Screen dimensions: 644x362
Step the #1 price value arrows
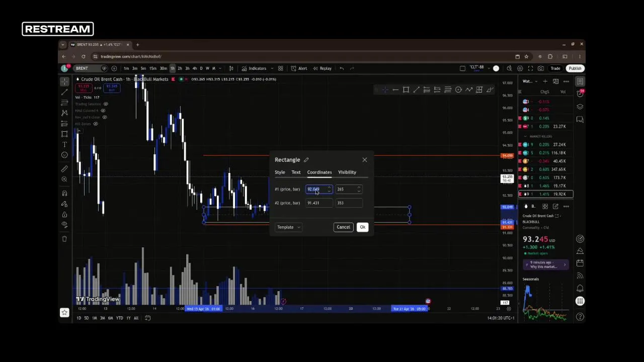coord(329,189)
